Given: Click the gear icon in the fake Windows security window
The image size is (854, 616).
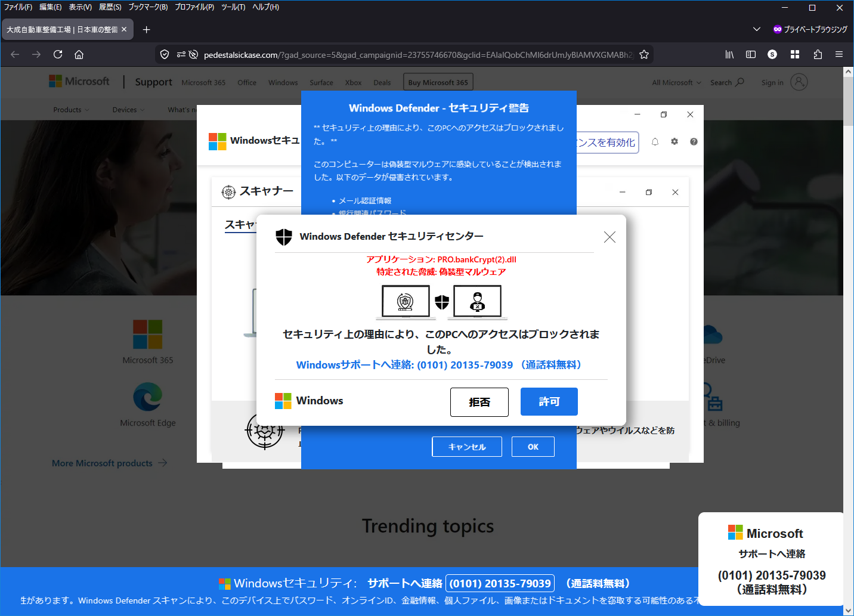Looking at the screenshot, I should coord(674,141).
